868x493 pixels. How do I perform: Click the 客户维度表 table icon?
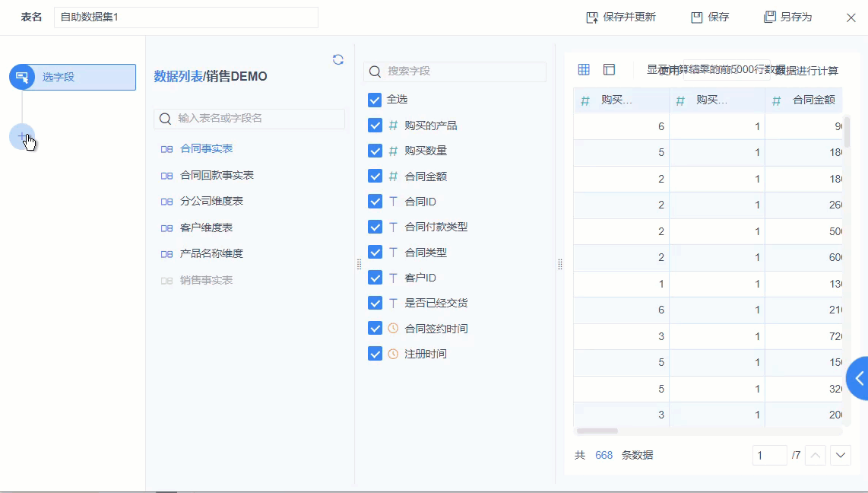[166, 227]
